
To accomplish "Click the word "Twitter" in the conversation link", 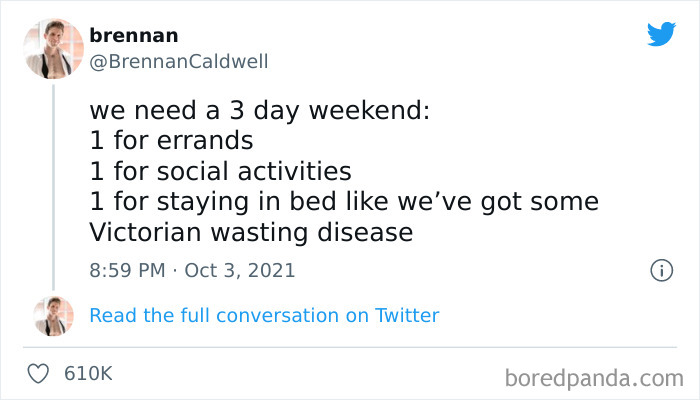I will point(407,316).
